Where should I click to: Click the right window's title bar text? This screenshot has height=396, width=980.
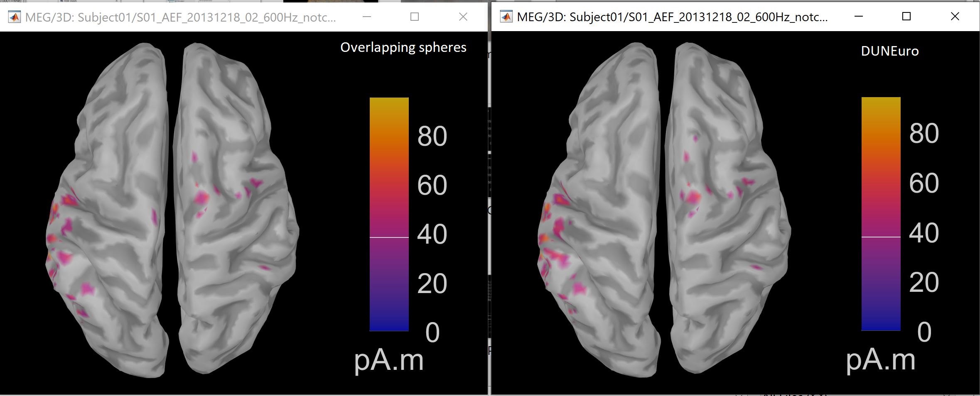tap(672, 17)
